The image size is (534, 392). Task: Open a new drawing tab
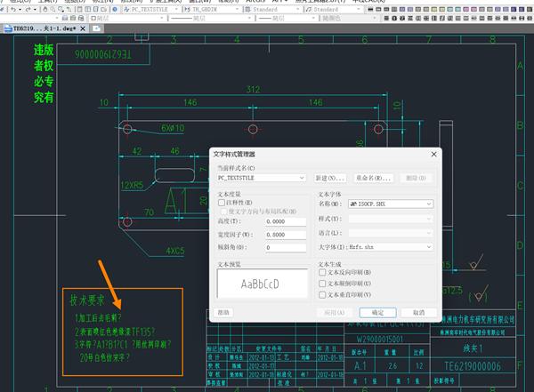97,28
